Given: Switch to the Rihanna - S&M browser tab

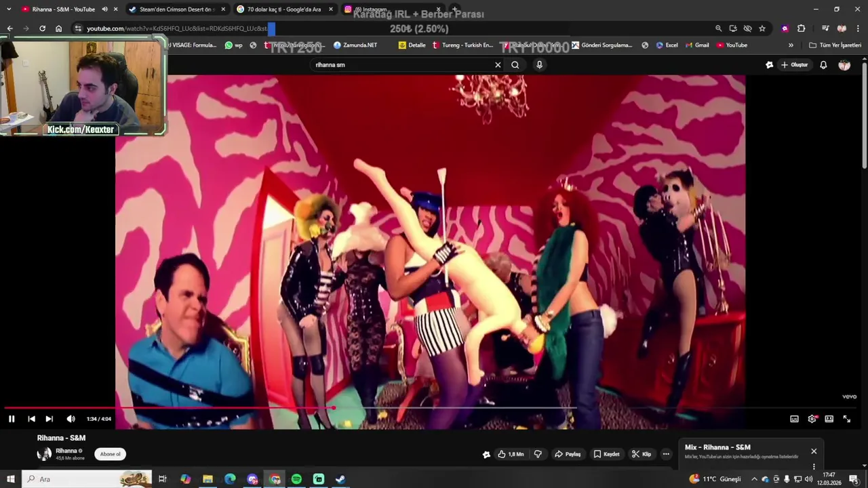Looking at the screenshot, I should click(x=63, y=9).
